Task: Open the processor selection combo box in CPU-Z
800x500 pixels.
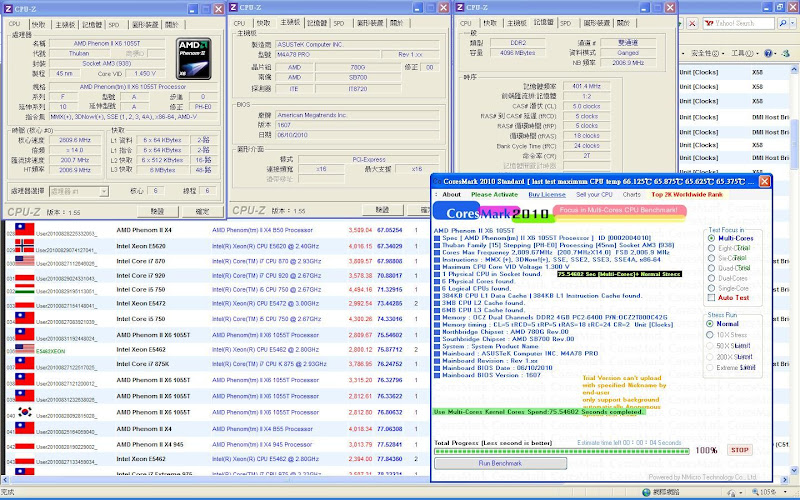Action: (x=79, y=191)
